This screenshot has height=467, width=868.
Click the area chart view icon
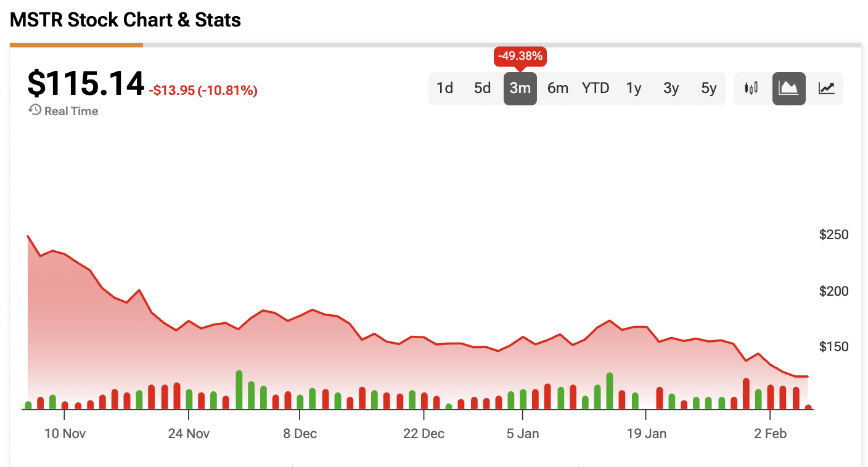tap(789, 88)
